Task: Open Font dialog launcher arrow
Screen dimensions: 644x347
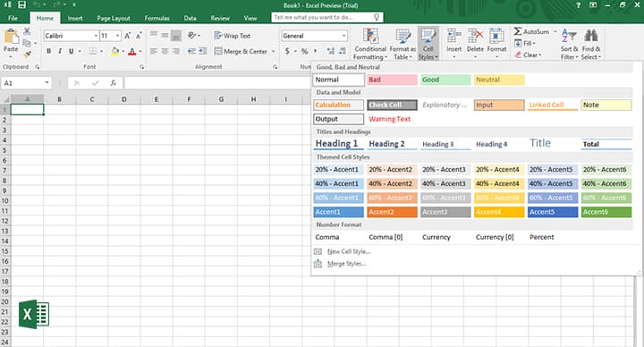Action: point(141,67)
